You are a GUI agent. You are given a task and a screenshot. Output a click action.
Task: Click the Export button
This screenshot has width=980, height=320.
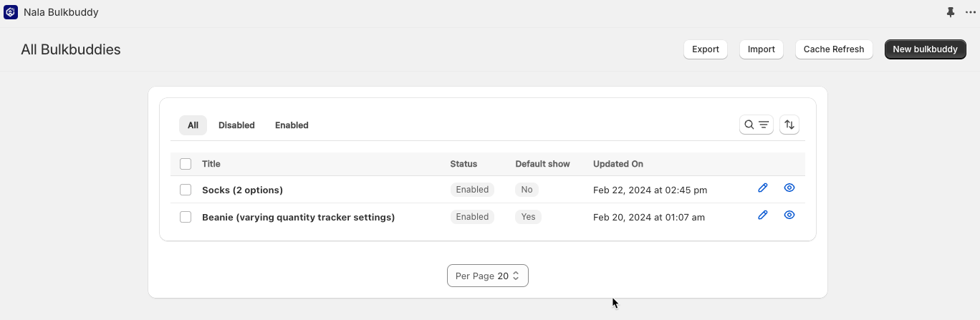click(x=705, y=49)
